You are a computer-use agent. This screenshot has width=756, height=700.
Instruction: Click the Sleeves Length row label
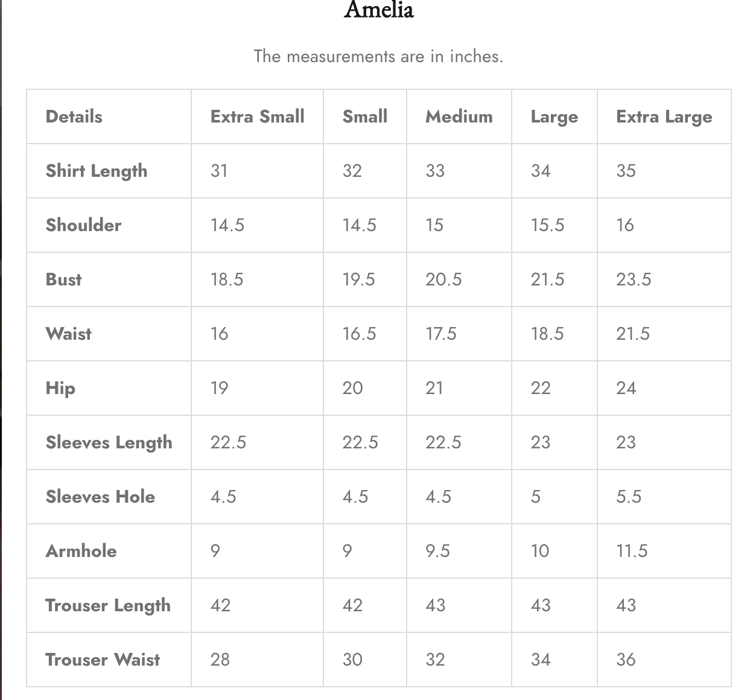(109, 443)
